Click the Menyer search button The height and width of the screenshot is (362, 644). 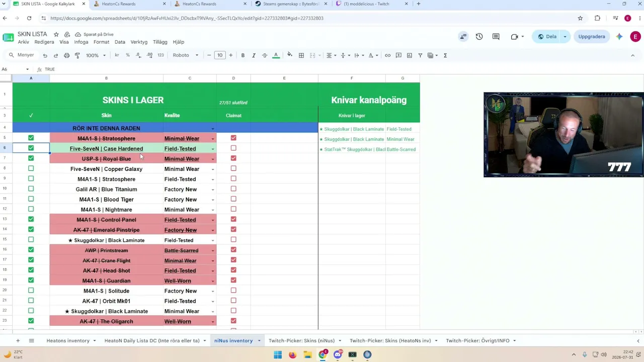(22, 55)
